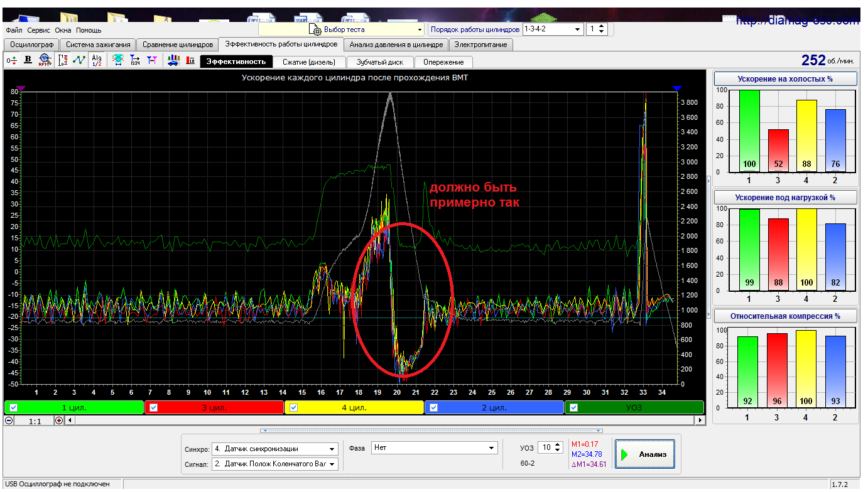
Task: Open the Помощь menu
Action: pos(89,30)
